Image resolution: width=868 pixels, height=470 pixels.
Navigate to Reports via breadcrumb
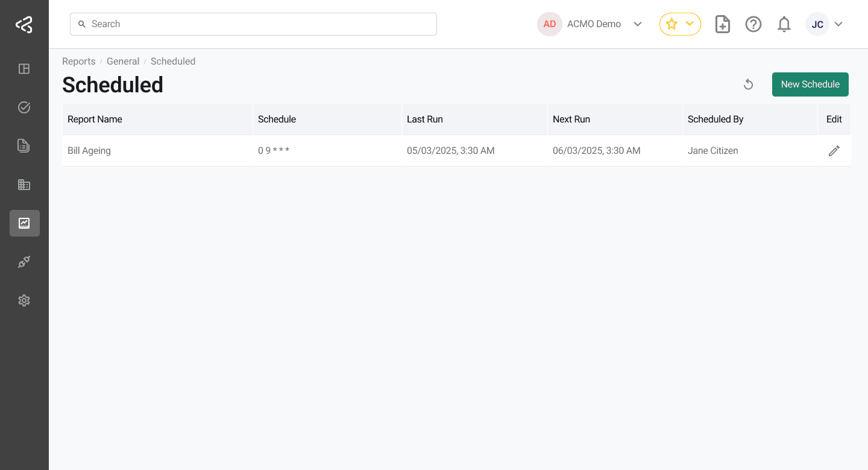78,61
